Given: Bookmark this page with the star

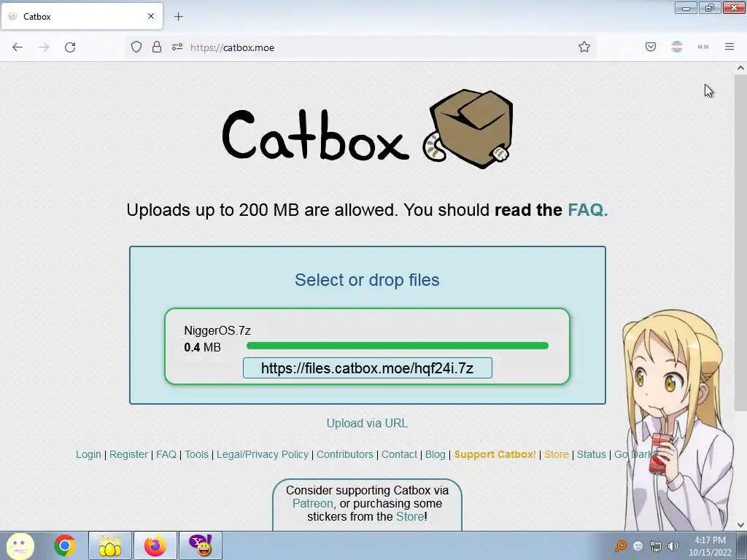Looking at the screenshot, I should pyautogui.click(x=584, y=47).
